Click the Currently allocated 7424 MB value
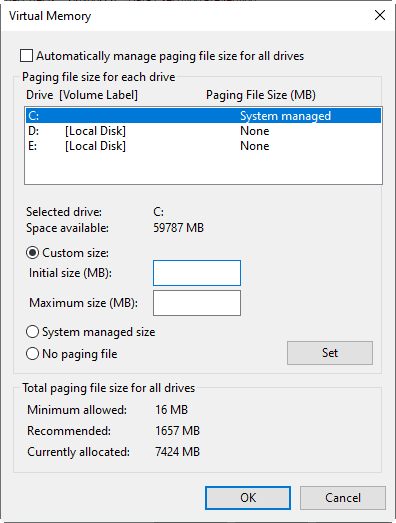 click(x=177, y=452)
